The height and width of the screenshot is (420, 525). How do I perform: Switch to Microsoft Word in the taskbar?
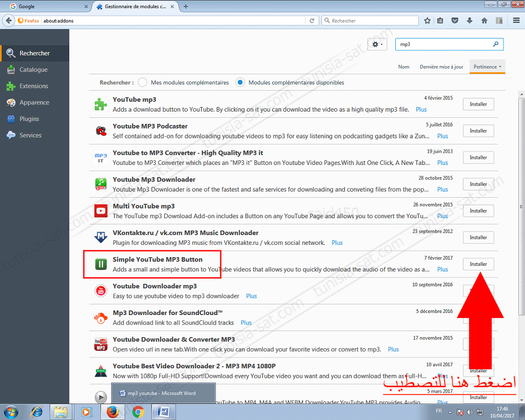pos(164,412)
